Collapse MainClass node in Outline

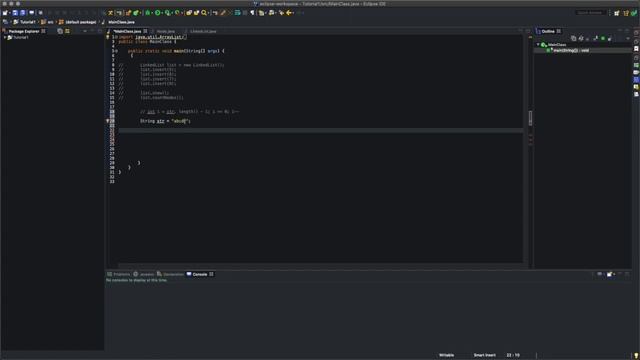tap(538, 44)
